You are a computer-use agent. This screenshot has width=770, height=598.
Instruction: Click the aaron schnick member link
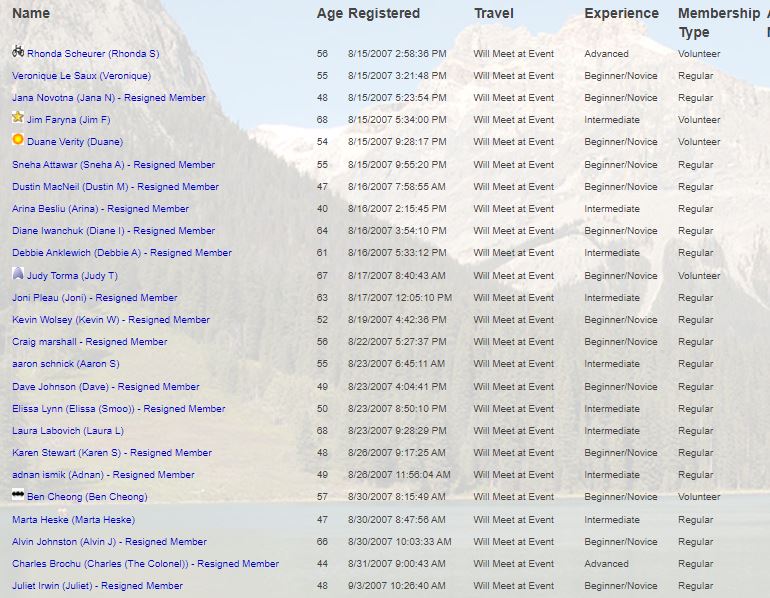pyautogui.click(x=65, y=364)
